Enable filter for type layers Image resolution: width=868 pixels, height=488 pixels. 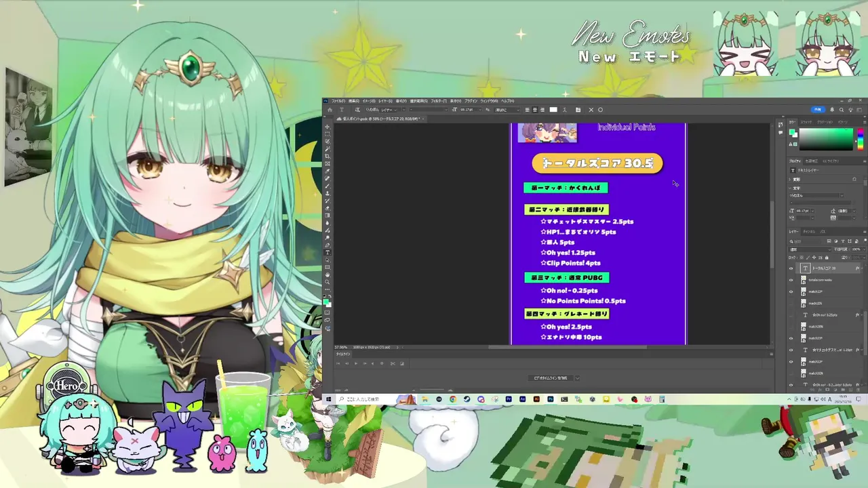842,241
